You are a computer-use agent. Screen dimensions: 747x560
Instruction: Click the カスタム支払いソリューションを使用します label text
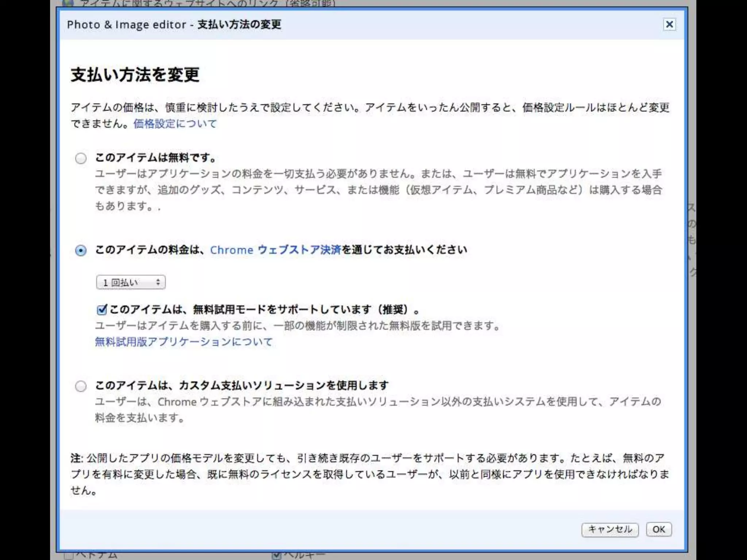click(x=241, y=385)
